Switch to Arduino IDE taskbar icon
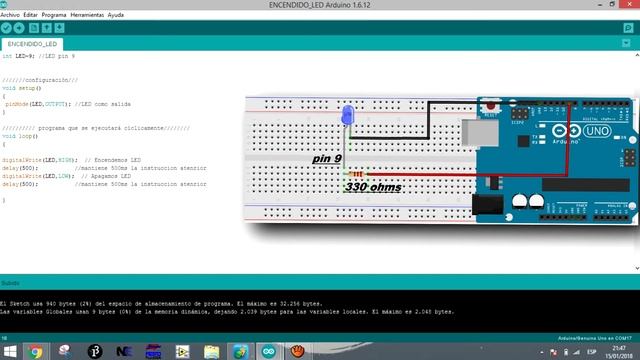The image size is (640, 360). tap(269, 351)
